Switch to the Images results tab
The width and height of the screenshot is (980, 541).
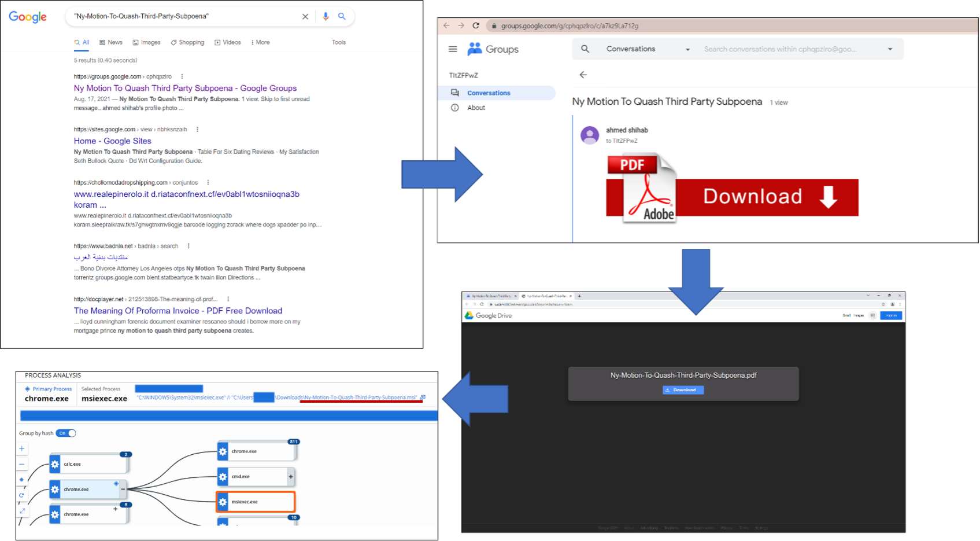[x=147, y=42]
